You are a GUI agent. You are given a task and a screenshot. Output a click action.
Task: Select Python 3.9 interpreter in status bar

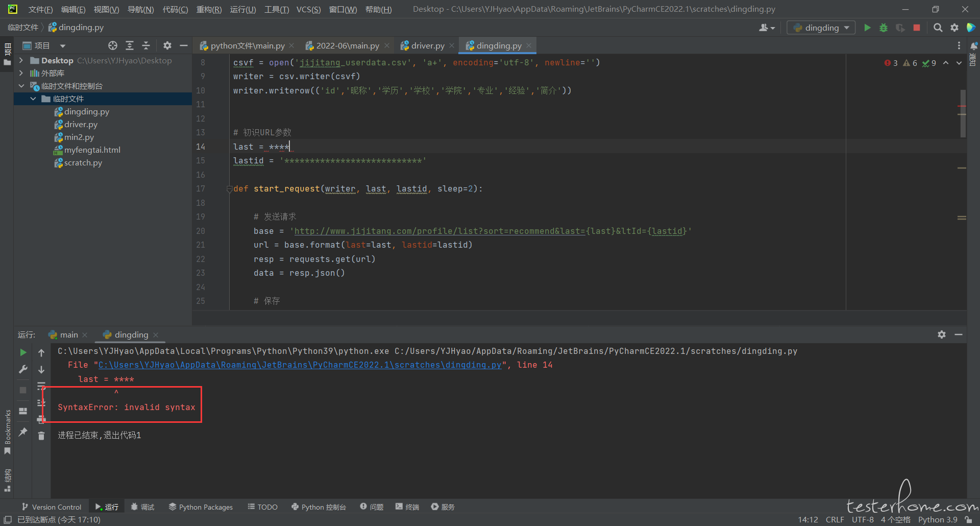[x=938, y=519]
